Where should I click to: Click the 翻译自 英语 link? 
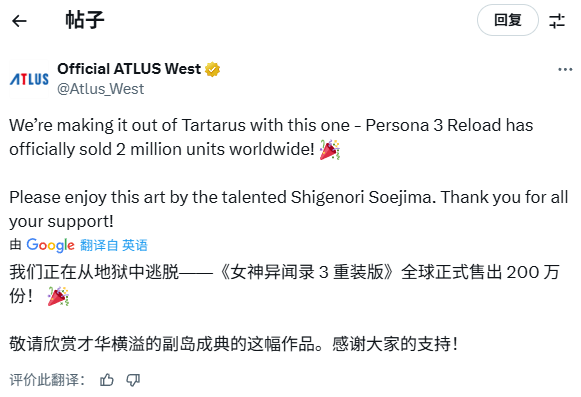pyautogui.click(x=114, y=245)
